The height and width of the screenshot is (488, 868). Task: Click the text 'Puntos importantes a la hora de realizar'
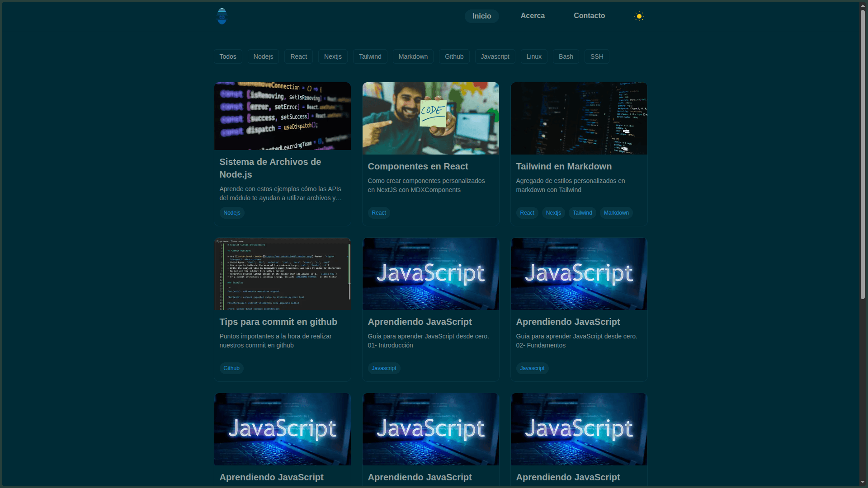275,336
